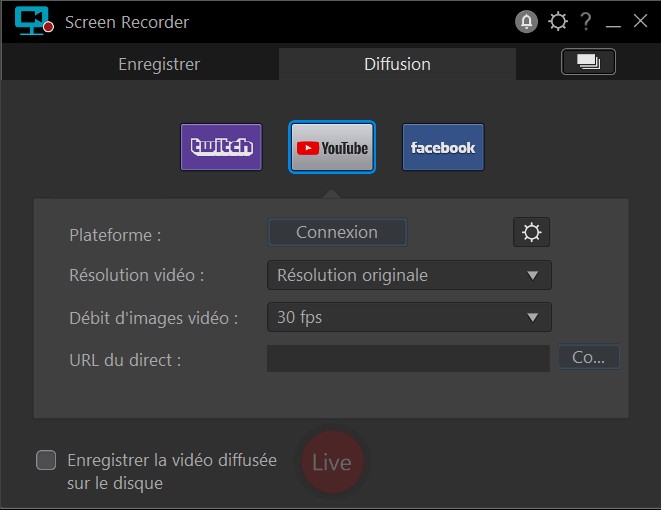This screenshot has height=510, width=661.
Task: Open settings gear in title bar
Action: click(558, 21)
